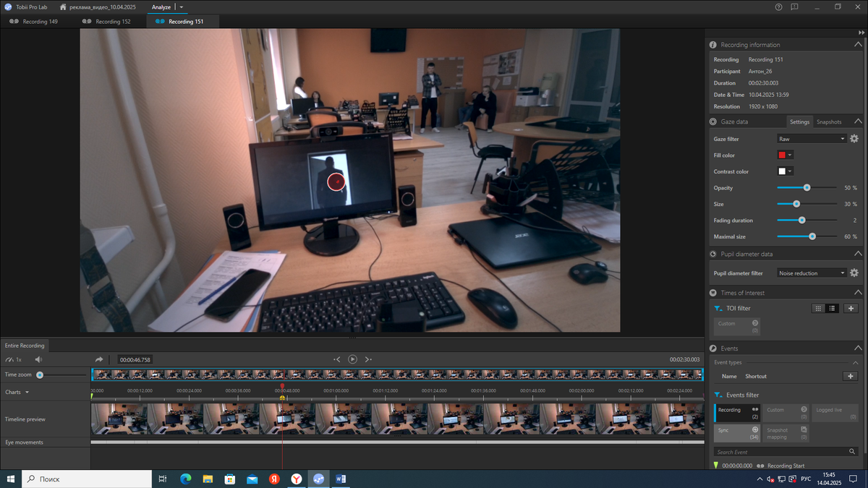The height and width of the screenshot is (488, 868).
Task: Switch to Recording 149 tab
Action: 34,22
